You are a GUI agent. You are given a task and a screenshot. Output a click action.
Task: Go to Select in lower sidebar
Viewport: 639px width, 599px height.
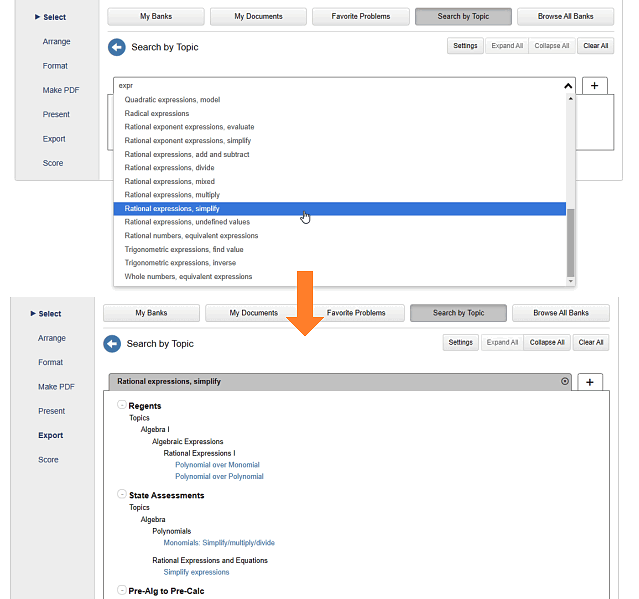[x=46, y=314]
